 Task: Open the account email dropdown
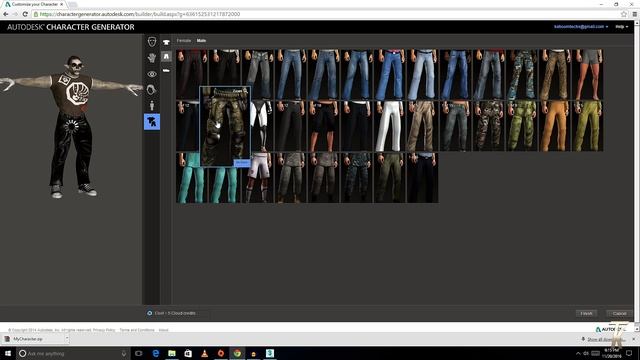581,27
